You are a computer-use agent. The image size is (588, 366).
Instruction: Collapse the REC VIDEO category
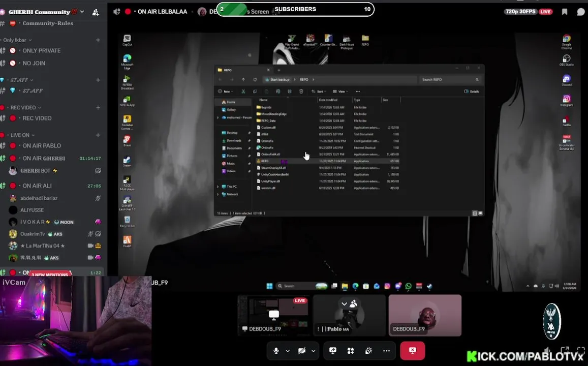(x=25, y=108)
